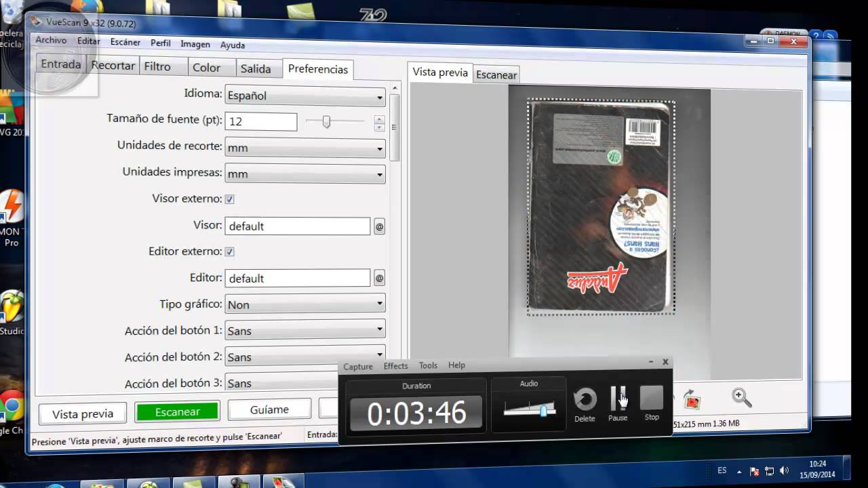The image size is (868, 488).
Task: Click the preferences panel vertical scrollbar
Action: pyautogui.click(x=395, y=127)
